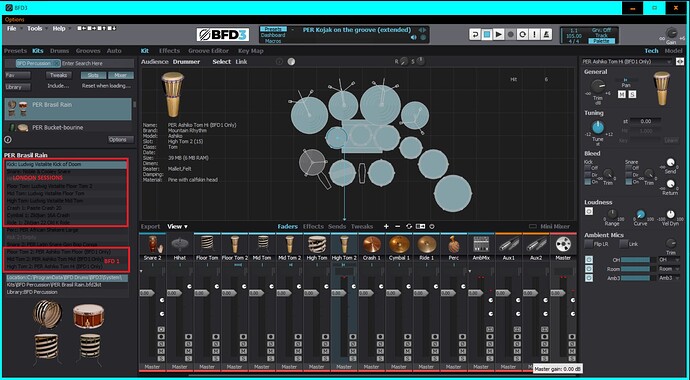Select the Aux1 channel icon
This screenshot has height=380, width=690.
(x=508, y=244)
